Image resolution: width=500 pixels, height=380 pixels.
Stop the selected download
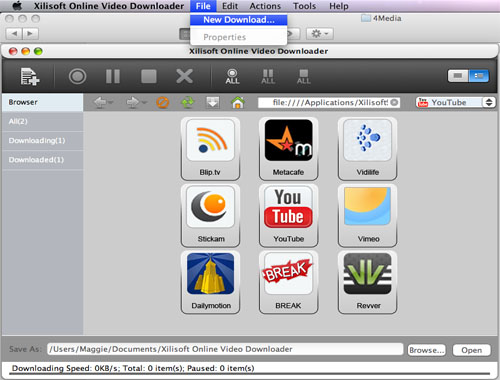149,76
